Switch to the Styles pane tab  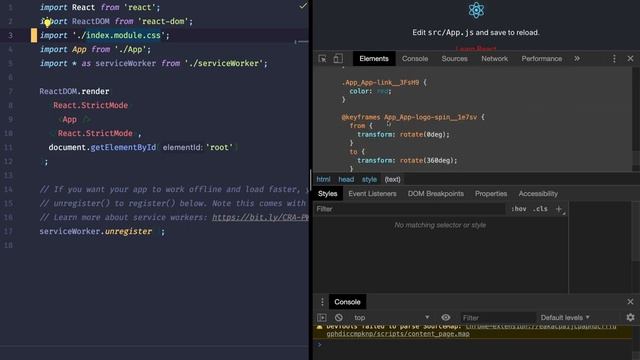(328, 194)
